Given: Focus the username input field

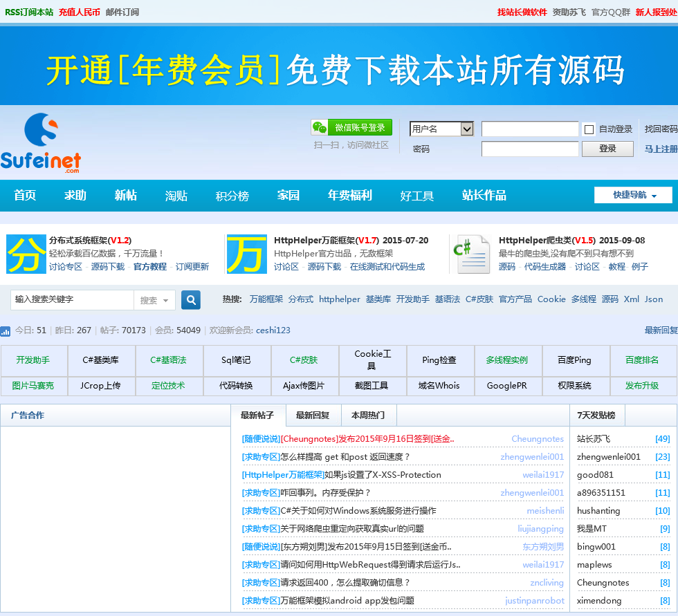Looking at the screenshot, I should [x=530, y=129].
